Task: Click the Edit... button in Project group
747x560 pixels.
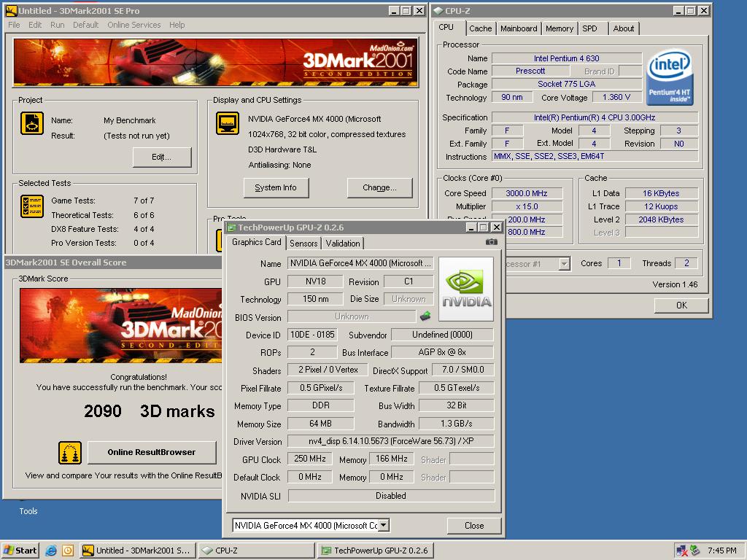Action: coord(162,157)
